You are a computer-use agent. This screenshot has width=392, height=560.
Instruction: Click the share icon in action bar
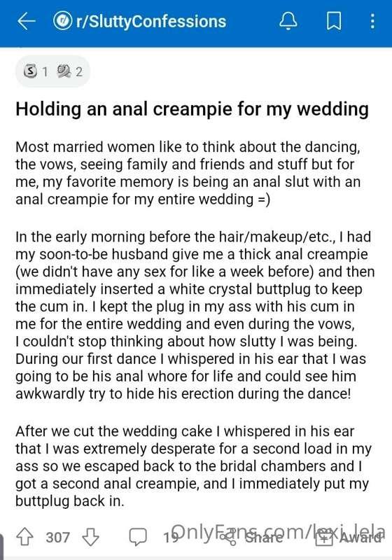click(228, 538)
